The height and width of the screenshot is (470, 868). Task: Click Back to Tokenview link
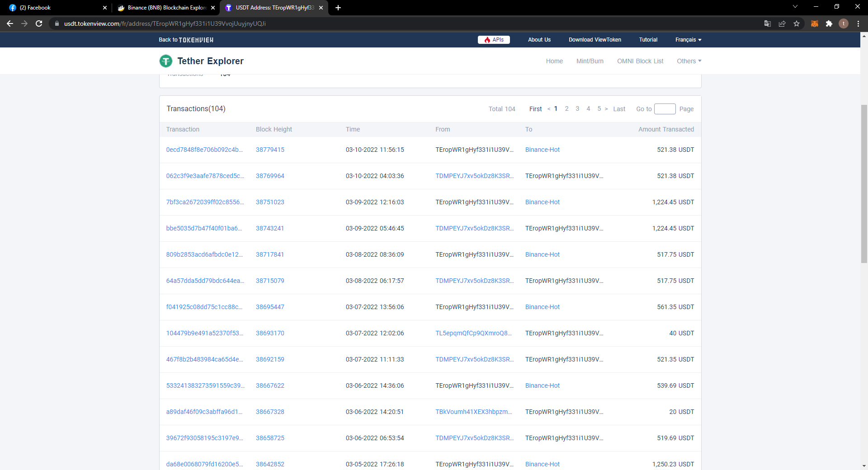(x=186, y=40)
